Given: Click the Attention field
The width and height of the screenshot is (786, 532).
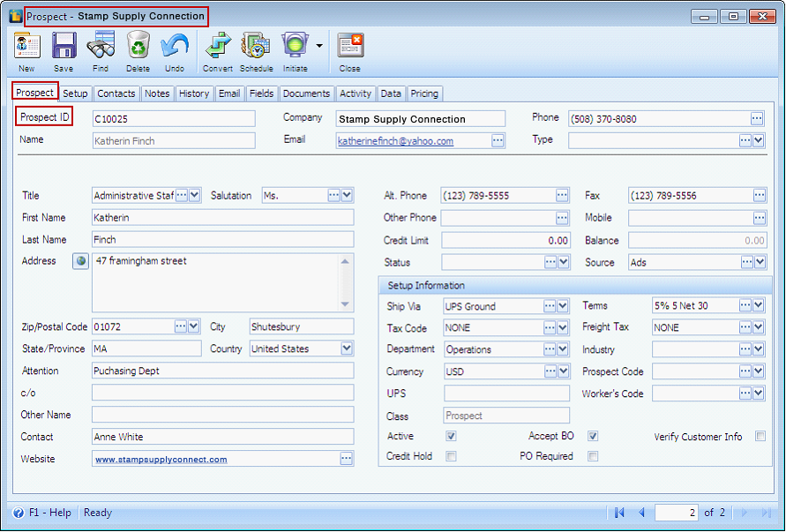Looking at the screenshot, I should [223, 371].
